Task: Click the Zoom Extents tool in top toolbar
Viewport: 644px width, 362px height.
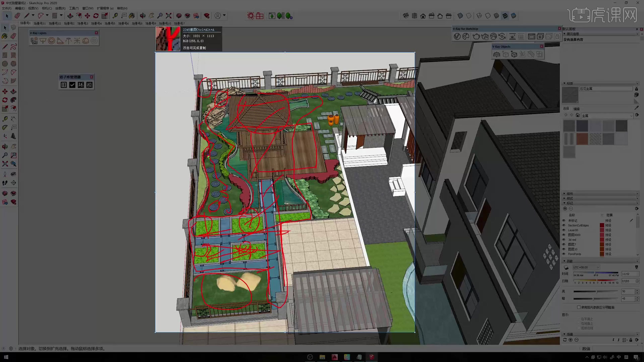Action: (169, 16)
